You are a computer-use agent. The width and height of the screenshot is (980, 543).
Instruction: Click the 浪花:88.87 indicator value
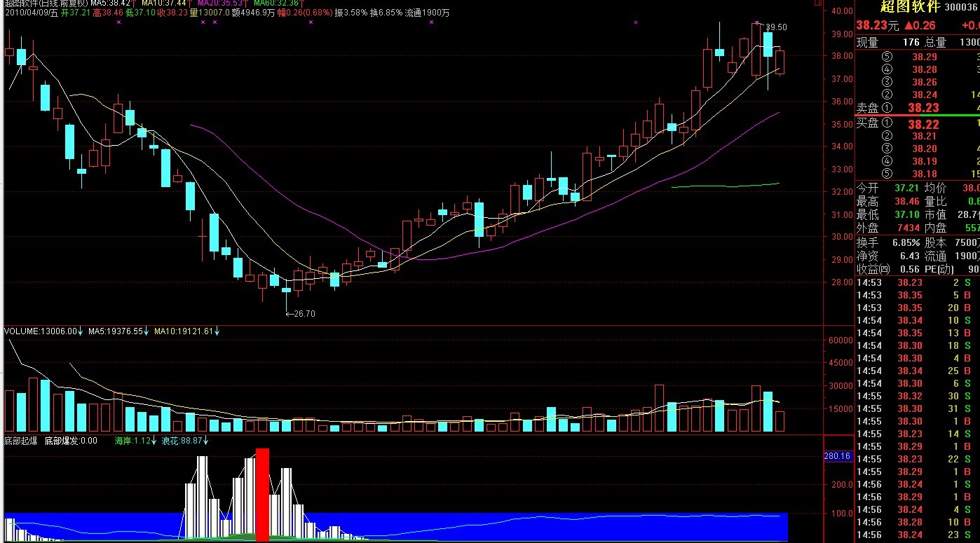click(x=182, y=441)
